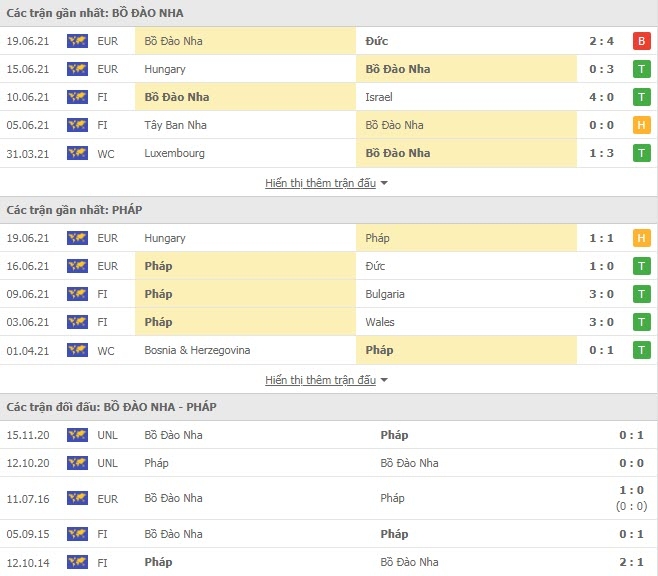Click world flag icon for 19.06.21 Bồ Đào Nha vs Đức

pos(77,41)
